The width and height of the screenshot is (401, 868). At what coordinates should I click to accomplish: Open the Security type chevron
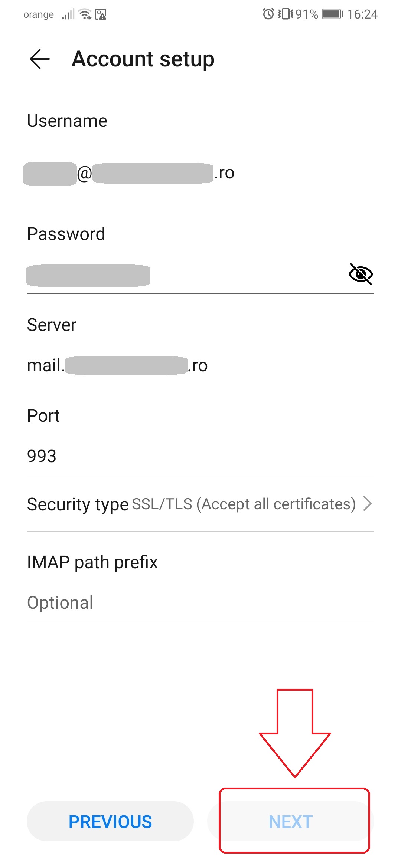click(x=367, y=504)
